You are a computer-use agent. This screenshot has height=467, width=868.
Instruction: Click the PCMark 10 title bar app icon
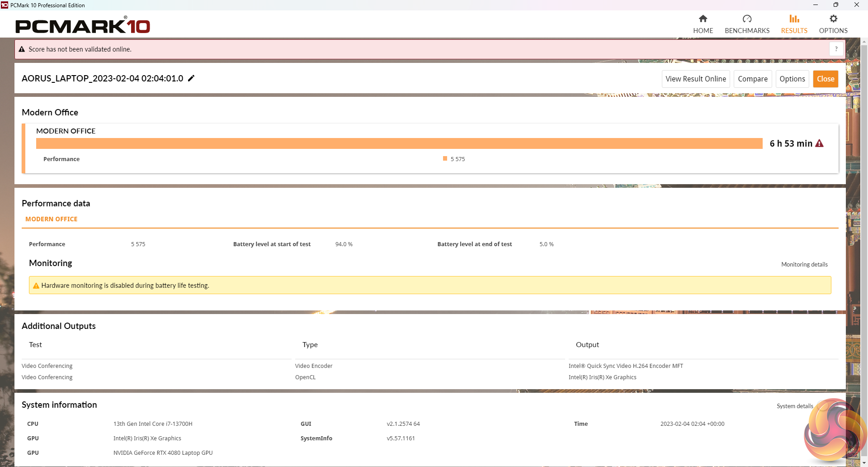(x=5, y=5)
